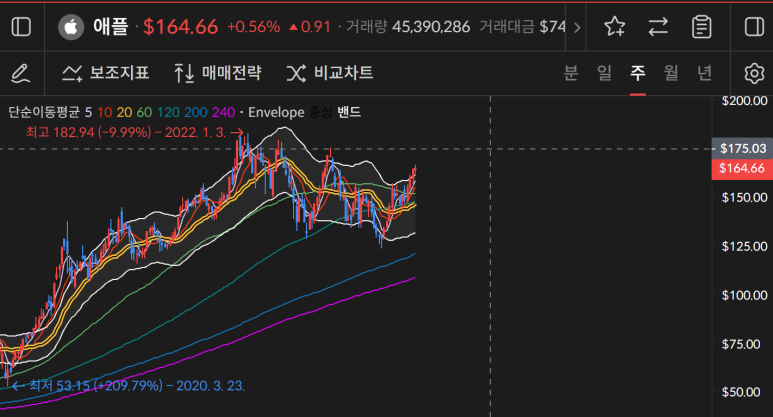Click the red $164.66 current price tag

point(742,169)
